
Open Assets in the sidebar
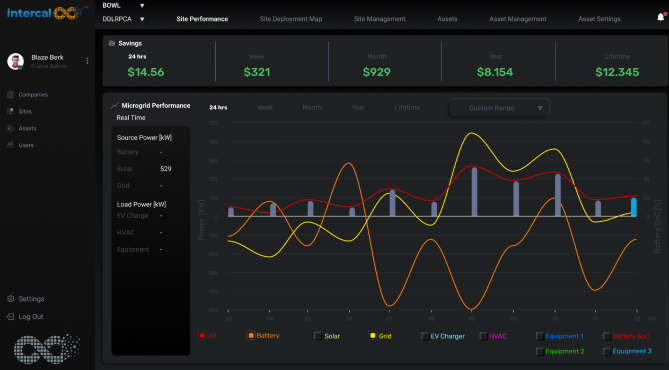point(27,128)
